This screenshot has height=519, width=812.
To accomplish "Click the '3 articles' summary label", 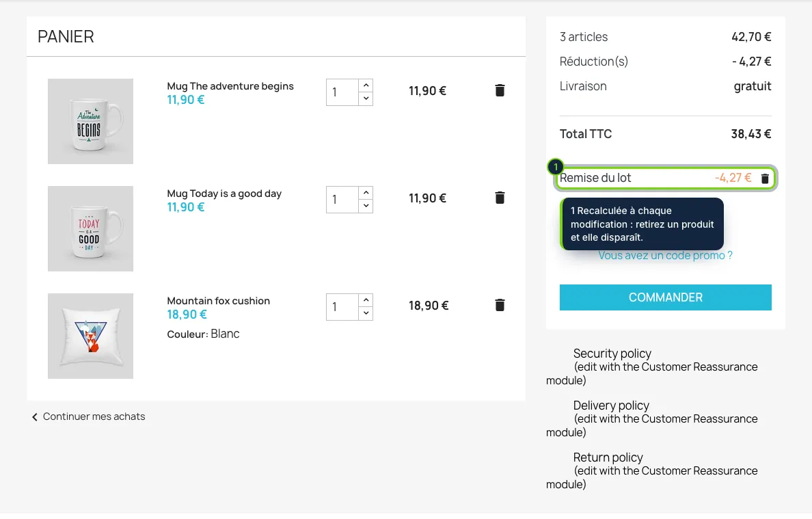I will 584,37.
